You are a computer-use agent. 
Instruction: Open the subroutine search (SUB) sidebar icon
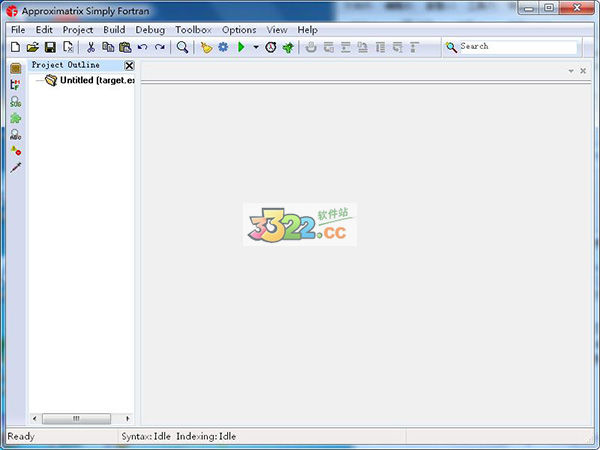click(x=16, y=101)
